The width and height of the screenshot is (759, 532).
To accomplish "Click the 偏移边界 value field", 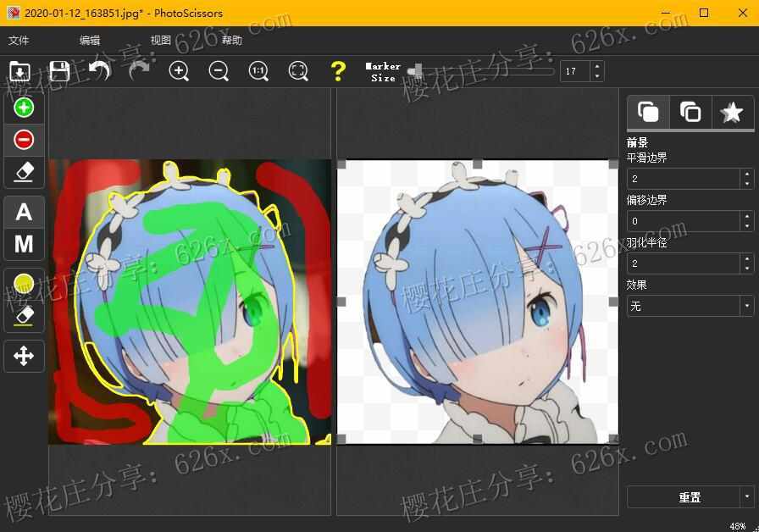I will (683, 221).
